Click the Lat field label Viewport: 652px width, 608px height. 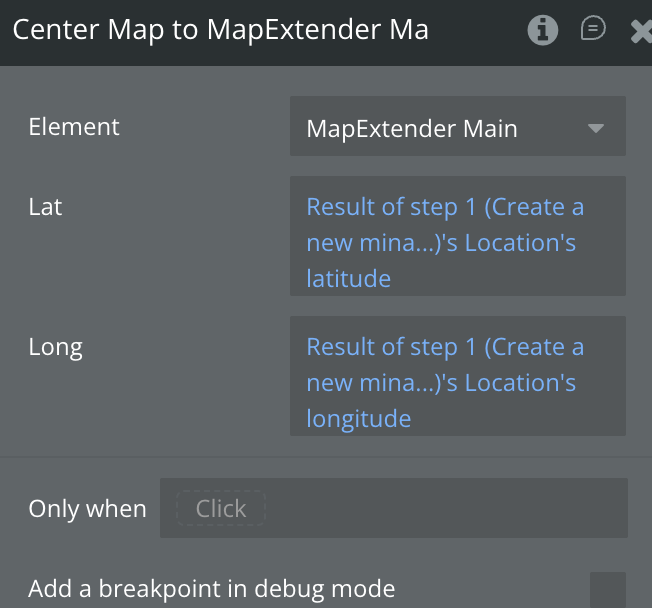point(46,207)
